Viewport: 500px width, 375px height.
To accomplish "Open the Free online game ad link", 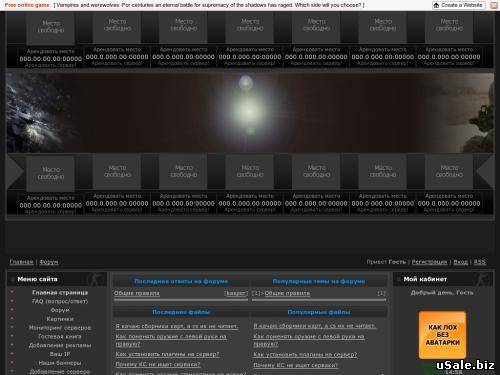I will [27, 5].
